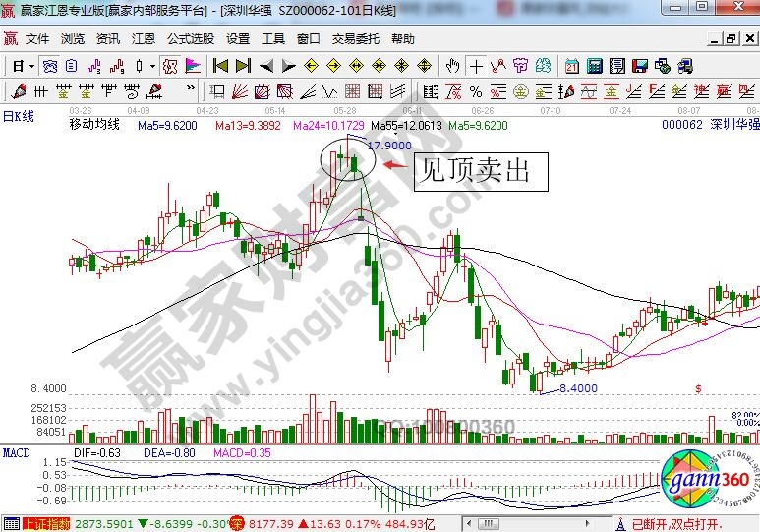Expand the candlestick chart type dropdown

152,66
